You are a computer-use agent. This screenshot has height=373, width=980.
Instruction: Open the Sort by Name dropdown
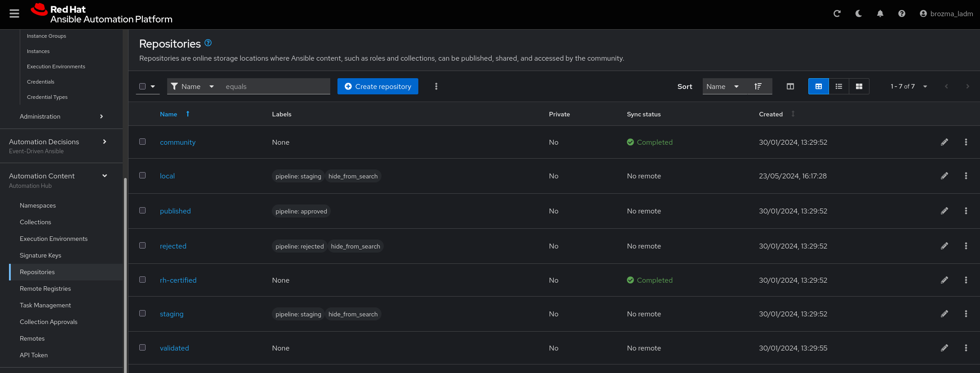tap(722, 87)
